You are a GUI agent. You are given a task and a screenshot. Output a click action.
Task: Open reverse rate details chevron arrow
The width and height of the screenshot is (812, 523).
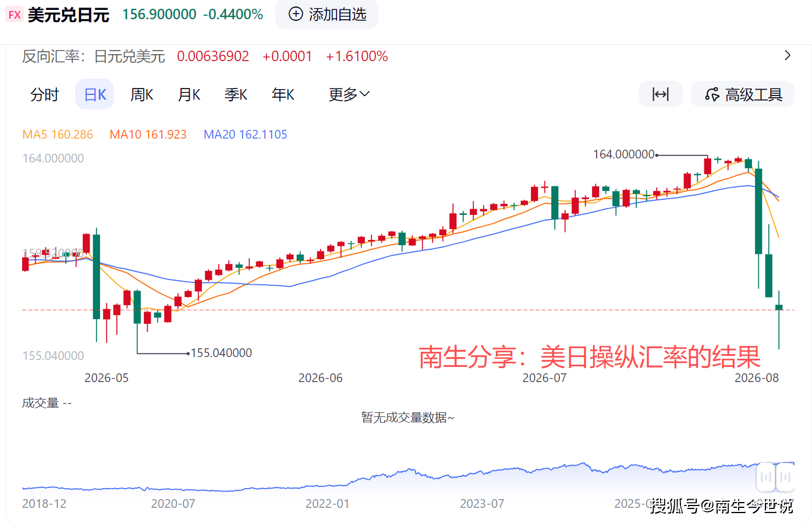point(788,55)
